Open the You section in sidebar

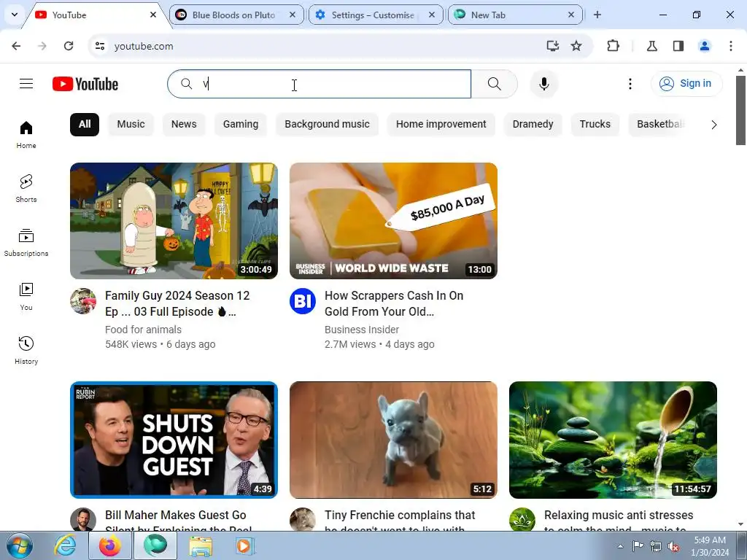[26, 296]
